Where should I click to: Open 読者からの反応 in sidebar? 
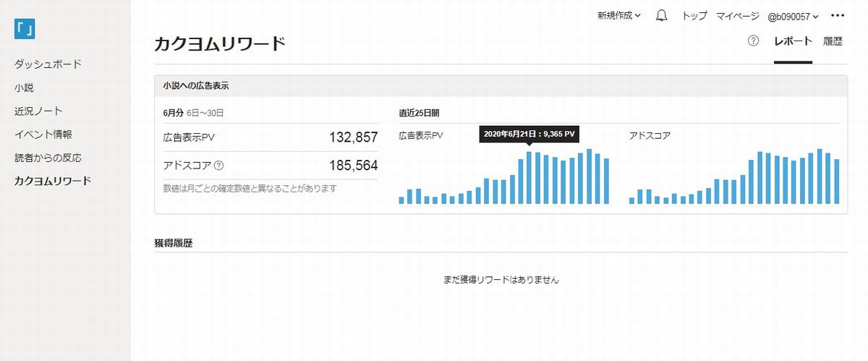[x=48, y=157]
